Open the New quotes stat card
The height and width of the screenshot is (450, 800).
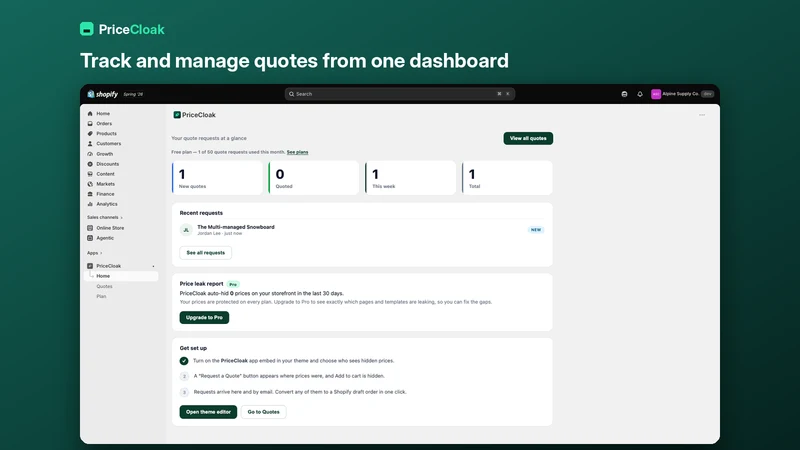[x=217, y=178]
